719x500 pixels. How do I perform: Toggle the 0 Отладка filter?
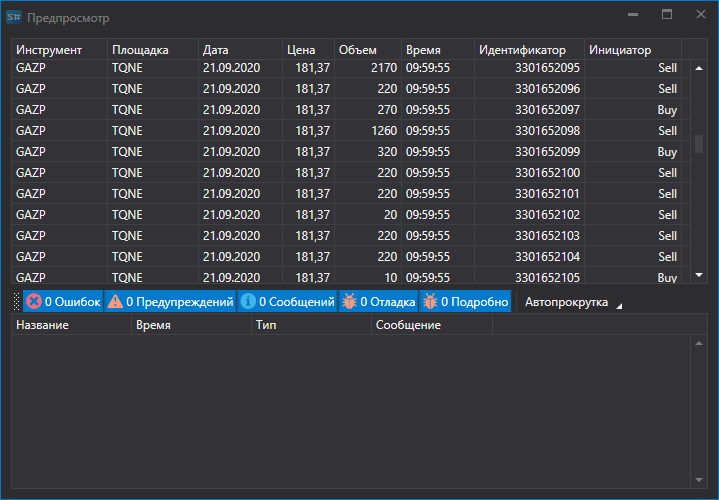point(378,301)
